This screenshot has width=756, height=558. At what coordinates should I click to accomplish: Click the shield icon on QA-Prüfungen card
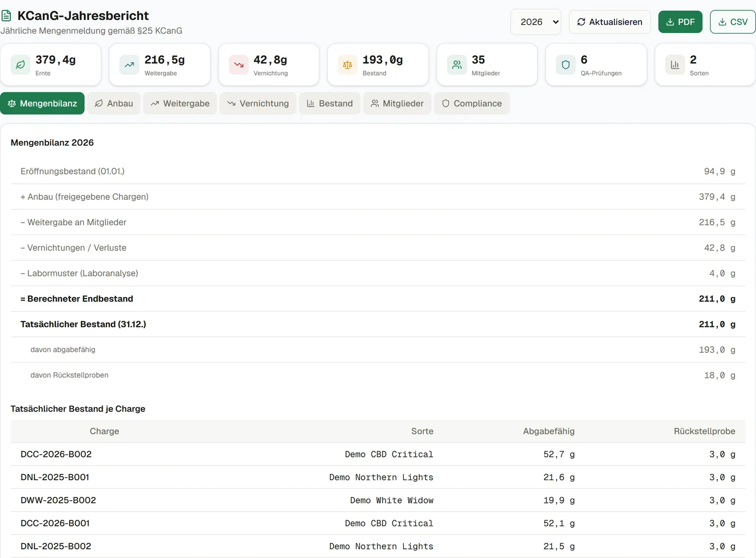coord(566,65)
